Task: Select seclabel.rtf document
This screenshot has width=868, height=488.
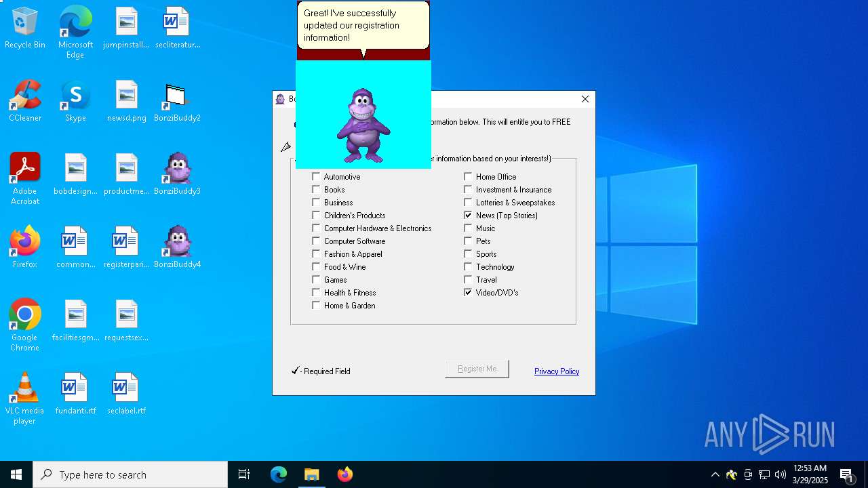Action: pos(126,394)
